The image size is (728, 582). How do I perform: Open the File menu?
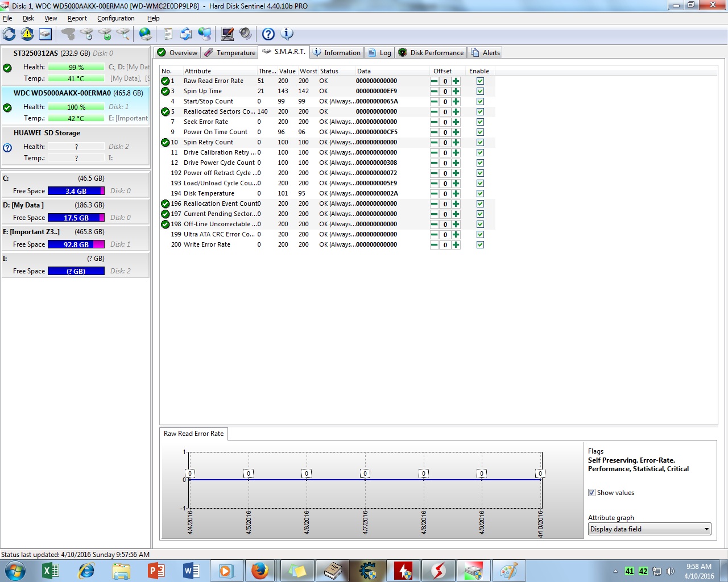pyautogui.click(x=7, y=18)
